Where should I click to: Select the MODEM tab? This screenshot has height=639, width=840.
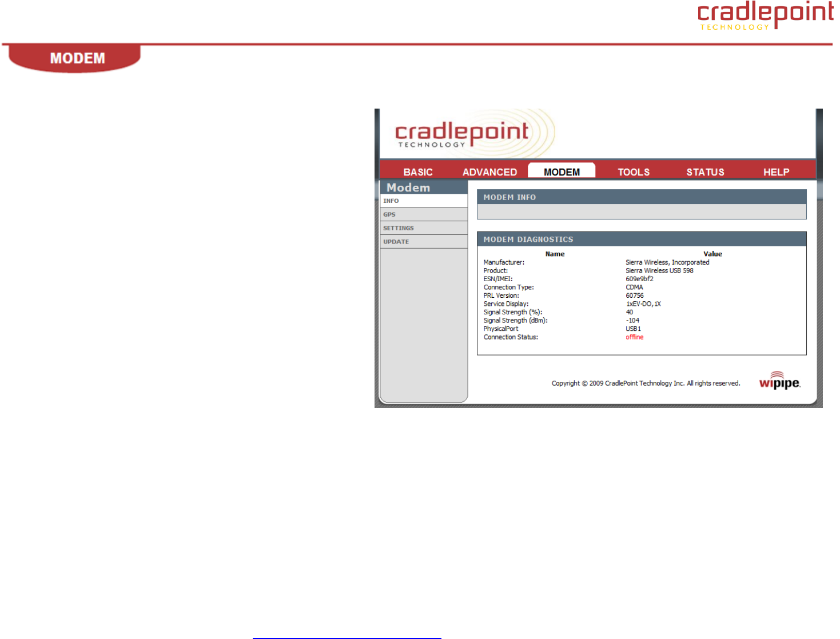562,171
